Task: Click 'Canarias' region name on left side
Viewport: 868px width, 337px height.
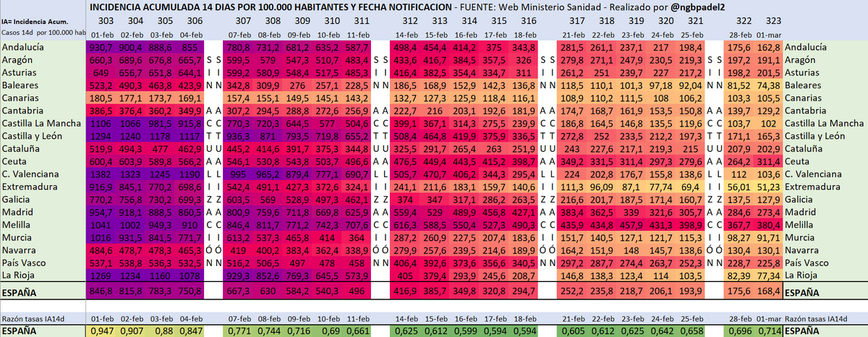Action: (x=22, y=97)
